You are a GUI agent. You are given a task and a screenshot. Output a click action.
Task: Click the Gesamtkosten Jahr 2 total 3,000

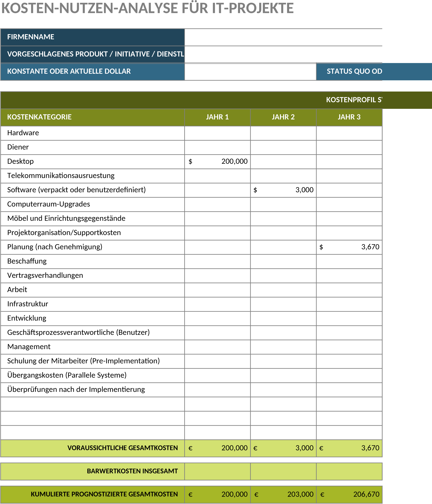pyautogui.click(x=283, y=448)
